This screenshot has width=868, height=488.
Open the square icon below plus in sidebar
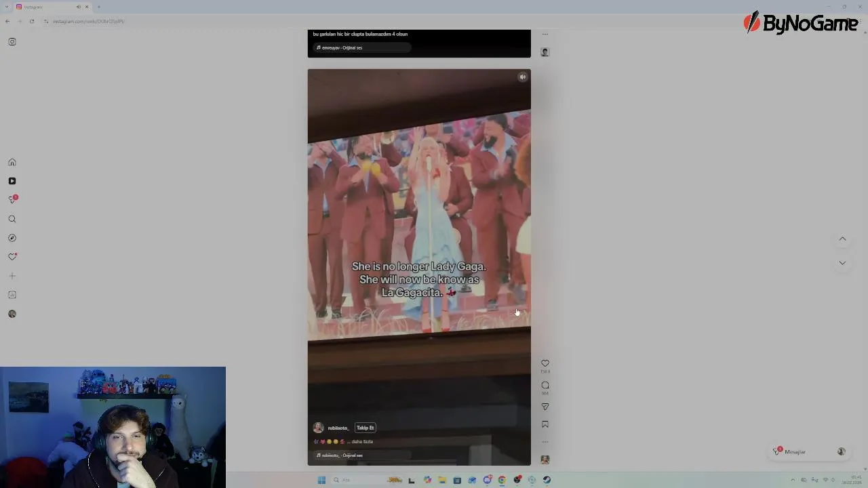tap(12, 295)
